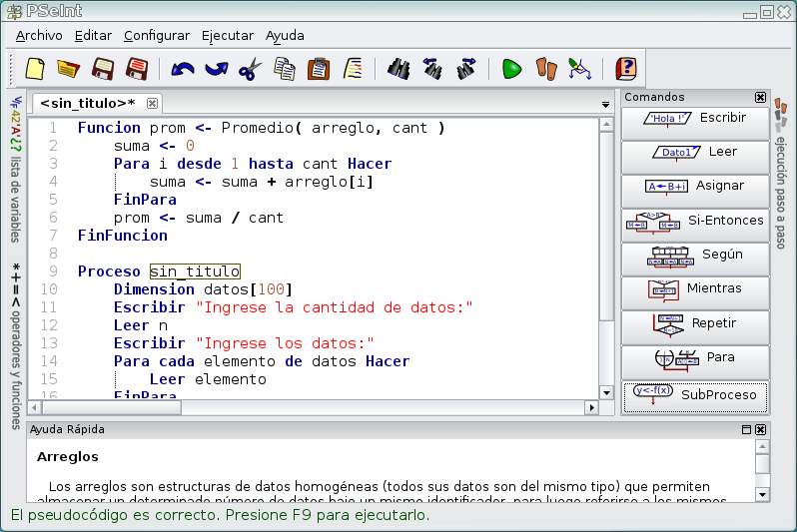The height and width of the screenshot is (532, 797).
Task: Undo the last edit with the blue arrow
Action: [x=183, y=69]
